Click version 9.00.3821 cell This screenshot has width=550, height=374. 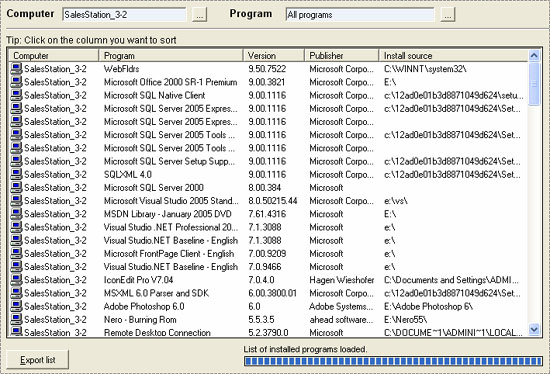[267, 82]
